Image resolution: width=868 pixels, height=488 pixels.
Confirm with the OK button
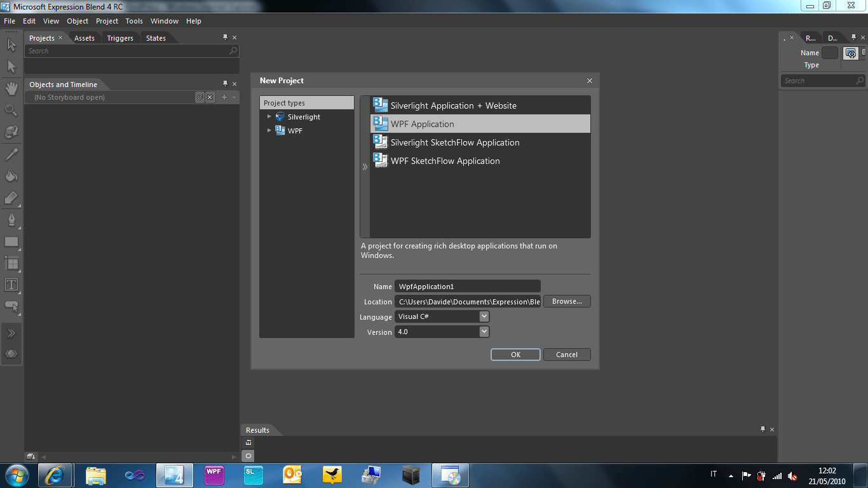[x=515, y=354]
